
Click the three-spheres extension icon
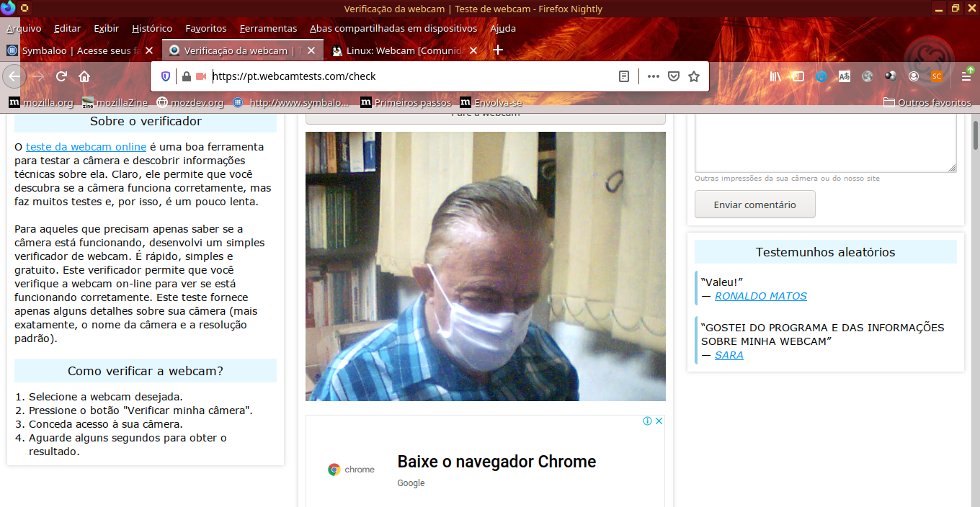[x=891, y=76]
